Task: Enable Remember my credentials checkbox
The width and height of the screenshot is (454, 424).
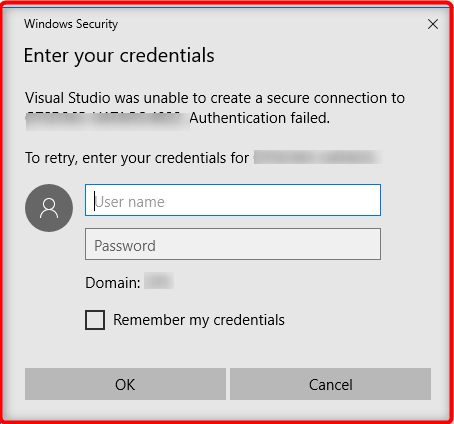Action: tap(95, 320)
